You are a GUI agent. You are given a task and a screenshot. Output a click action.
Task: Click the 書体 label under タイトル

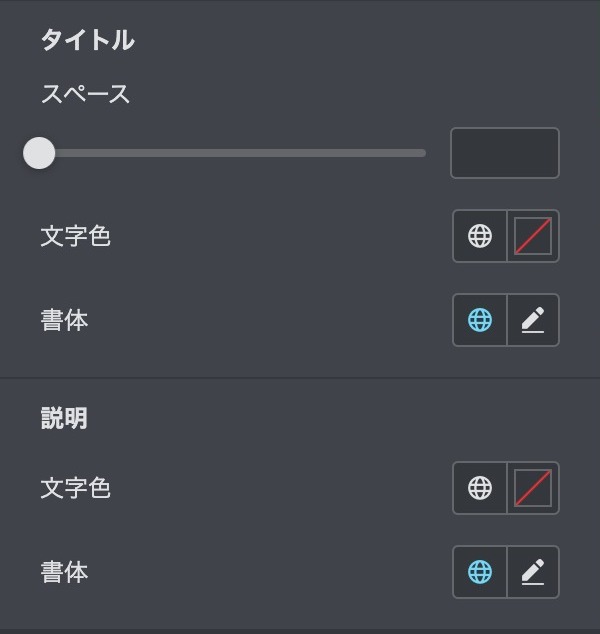point(64,320)
